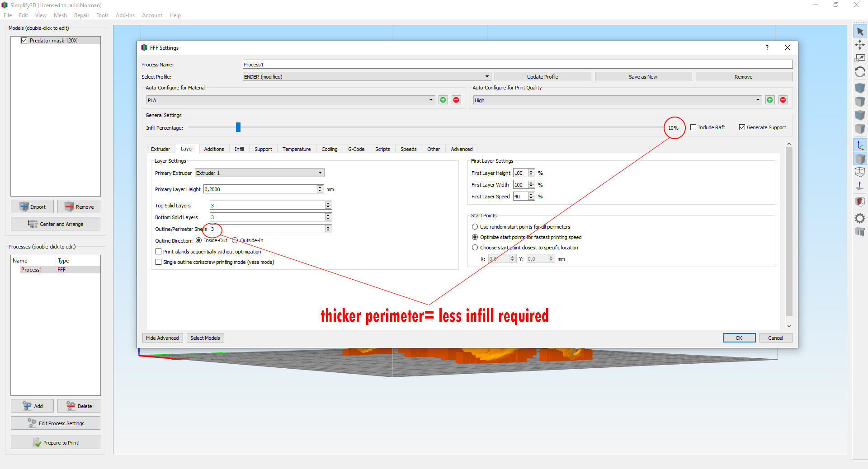The image size is (868, 469).
Task: Open the Cooling tab
Action: pyautogui.click(x=330, y=149)
